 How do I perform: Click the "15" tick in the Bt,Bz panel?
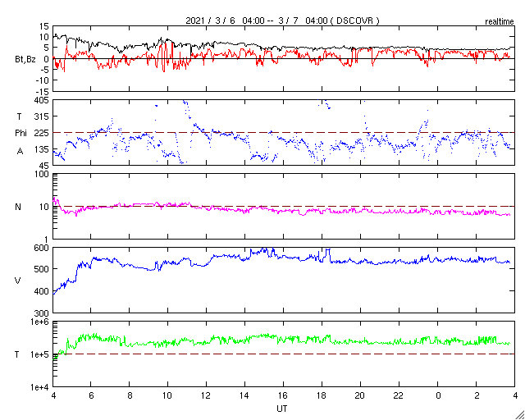pos(44,27)
